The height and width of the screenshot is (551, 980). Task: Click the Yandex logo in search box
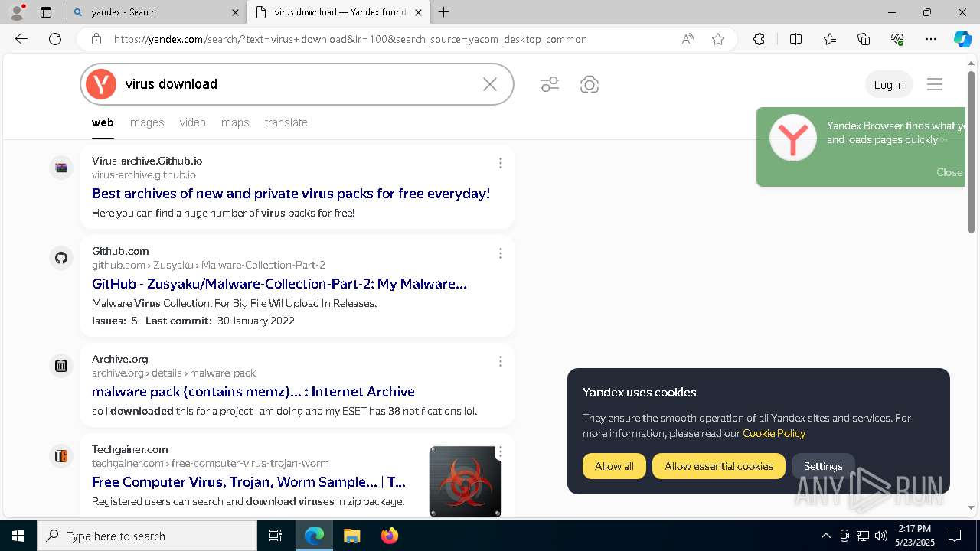tap(100, 84)
